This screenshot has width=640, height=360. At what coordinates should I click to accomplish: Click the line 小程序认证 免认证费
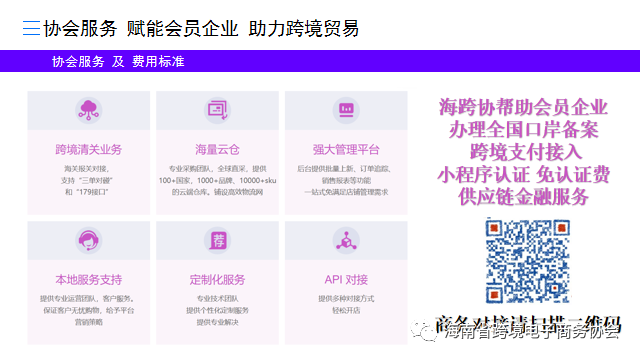coord(523,175)
